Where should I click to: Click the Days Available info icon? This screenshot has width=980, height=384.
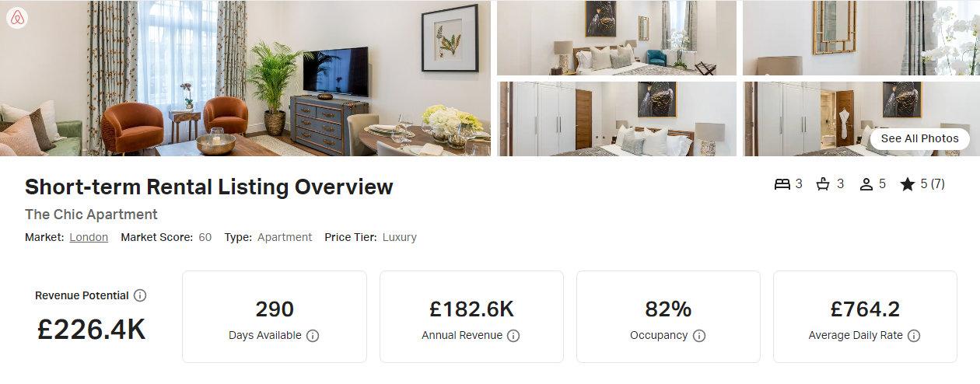[313, 336]
